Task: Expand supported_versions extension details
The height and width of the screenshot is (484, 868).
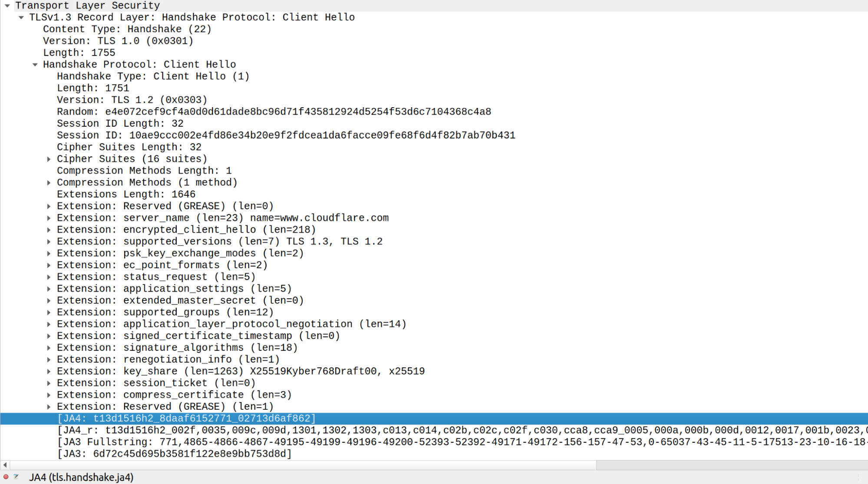Action: [x=49, y=242]
